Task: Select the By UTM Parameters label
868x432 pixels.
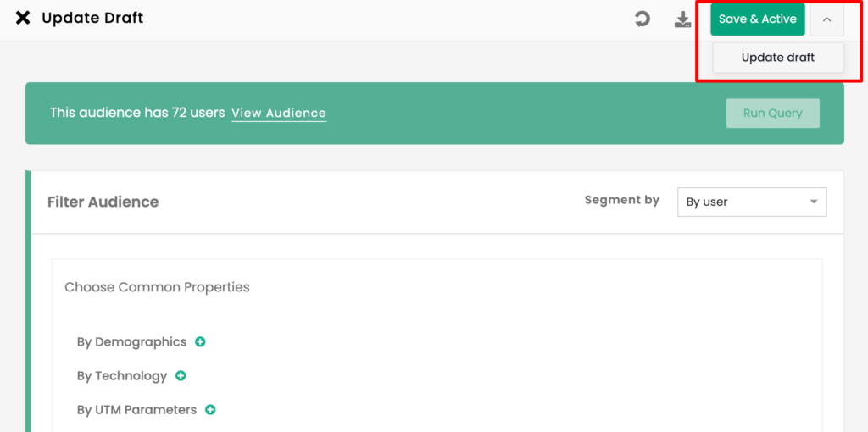Action: pyautogui.click(x=136, y=410)
